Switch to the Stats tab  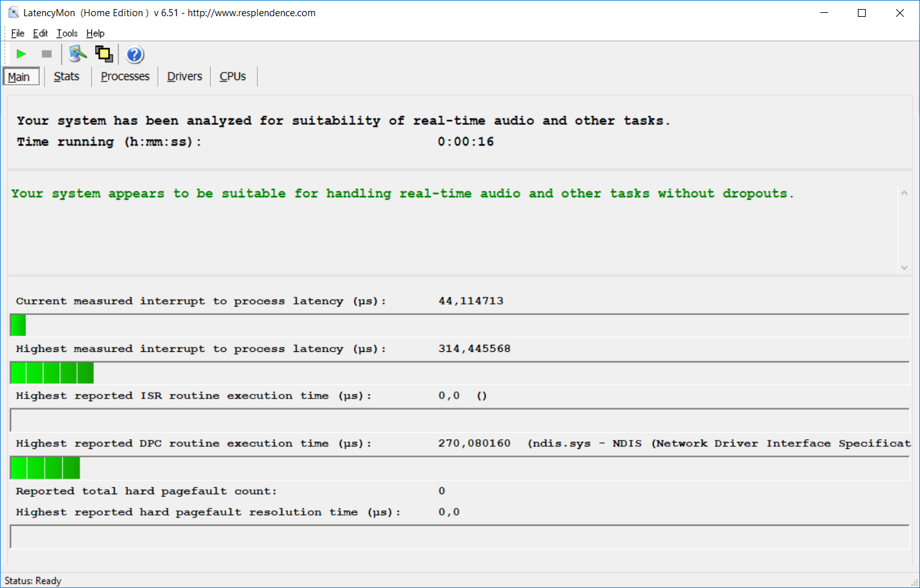(x=67, y=76)
